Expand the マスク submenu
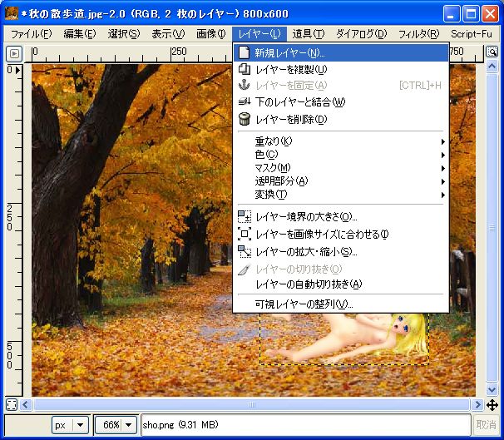The height and width of the screenshot is (440, 504). pos(341,168)
